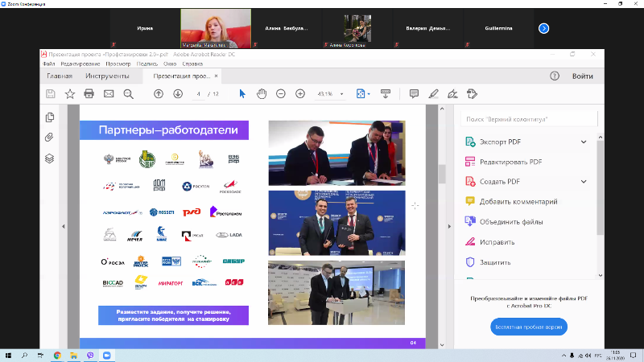Screen dimensions: 644x362
Task: Open the layers panel in left sidebar
Action: [50, 158]
